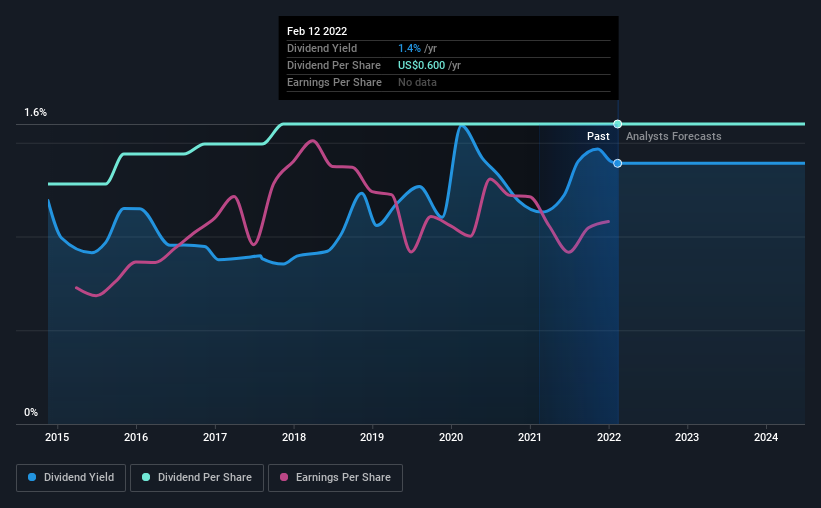Viewport: 821px width, 508px height.
Task: Click the 2018 label on the x-axis
Action: pyautogui.click(x=294, y=437)
